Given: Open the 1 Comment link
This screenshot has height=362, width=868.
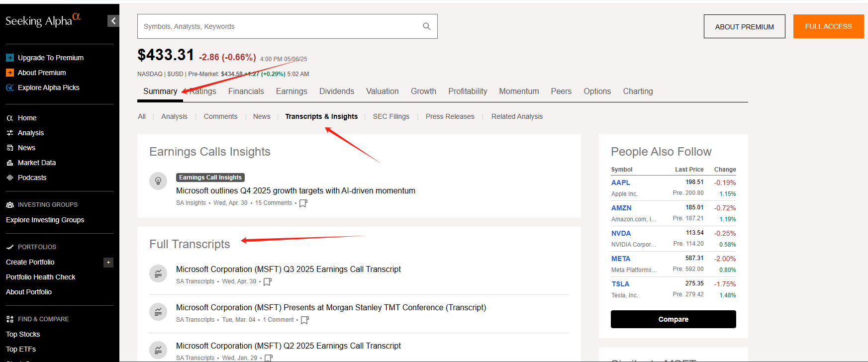Looking at the screenshot, I should [x=279, y=320].
